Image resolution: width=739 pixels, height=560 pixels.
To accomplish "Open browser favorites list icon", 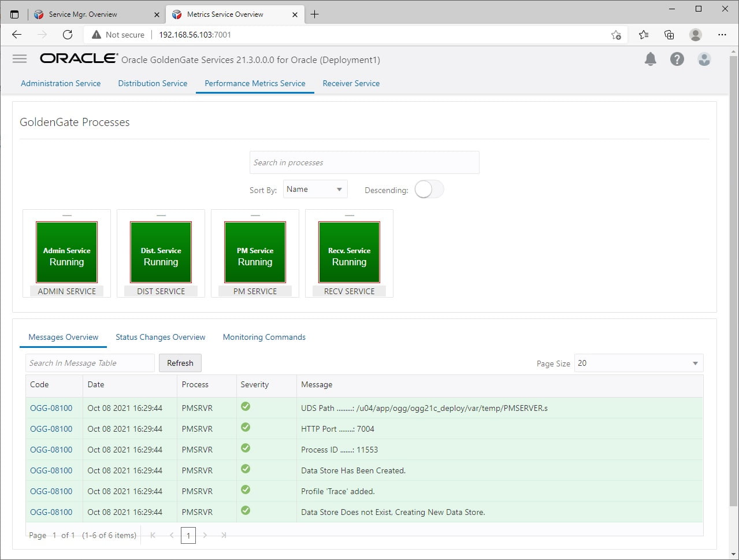I will pos(644,35).
